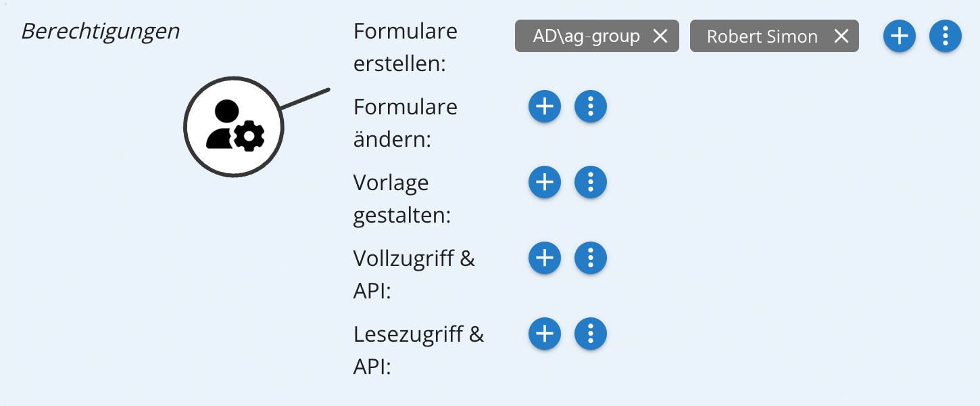Add a member to "Lesezugriff & API"
Viewport: 980px width, 406px height.
[x=544, y=334]
